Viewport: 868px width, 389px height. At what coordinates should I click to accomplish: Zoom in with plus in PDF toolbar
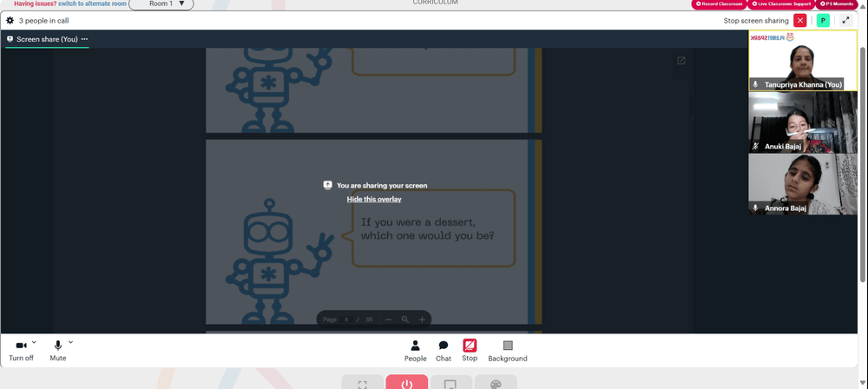tap(422, 320)
